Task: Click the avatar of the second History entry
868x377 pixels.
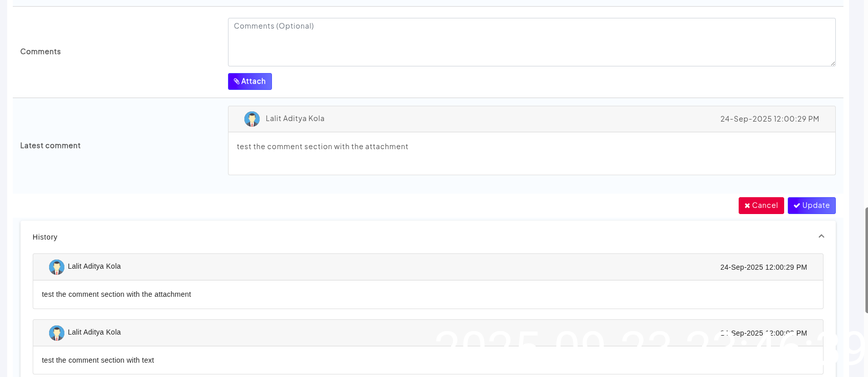Action: click(57, 333)
